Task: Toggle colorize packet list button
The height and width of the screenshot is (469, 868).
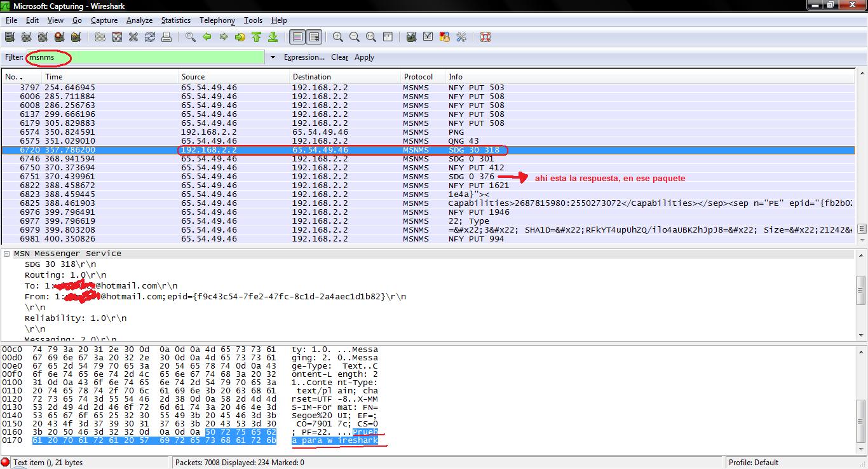Action: [297, 37]
